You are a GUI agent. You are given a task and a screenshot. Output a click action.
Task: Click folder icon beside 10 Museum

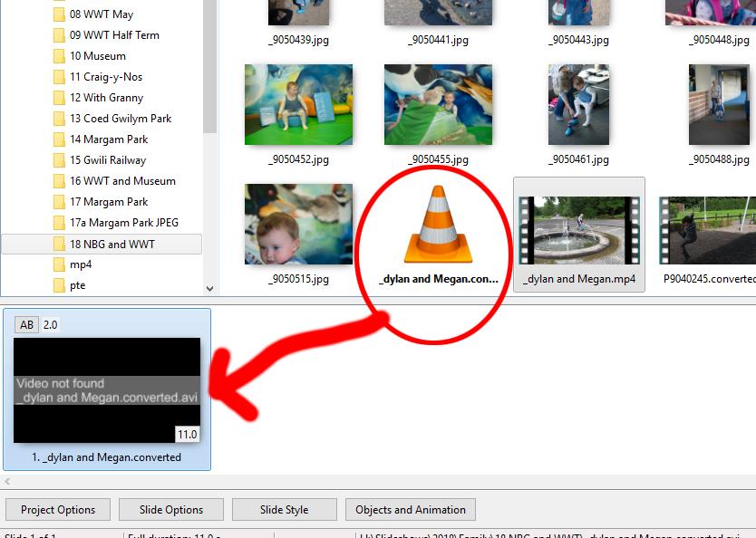(59, 56)
